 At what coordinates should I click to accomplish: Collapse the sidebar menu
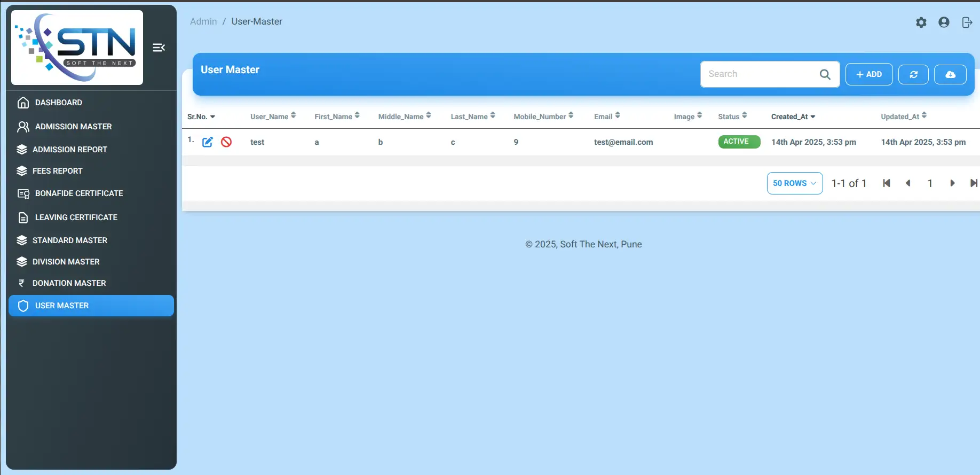tap(159, 48)
